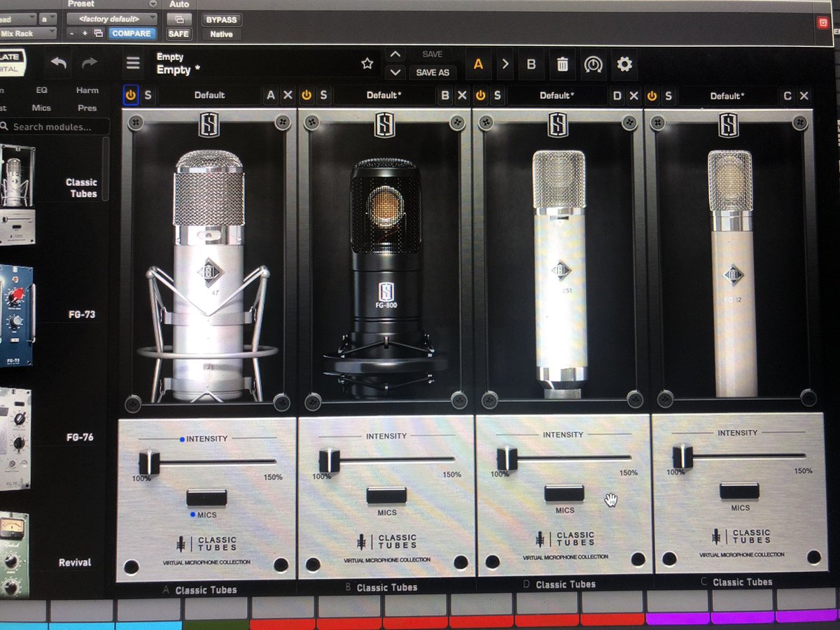Open the Mix Rack plugin selector dropdown

28,33
